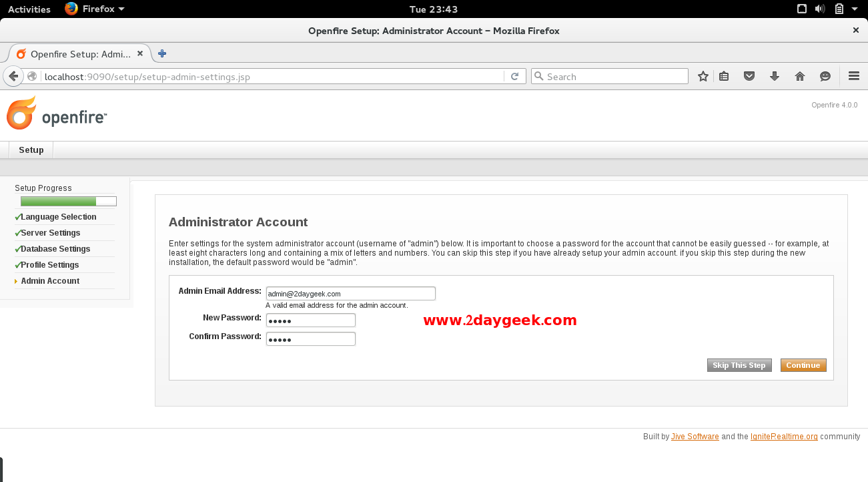Click the Administrator Account heading

(x=238, y=222)
